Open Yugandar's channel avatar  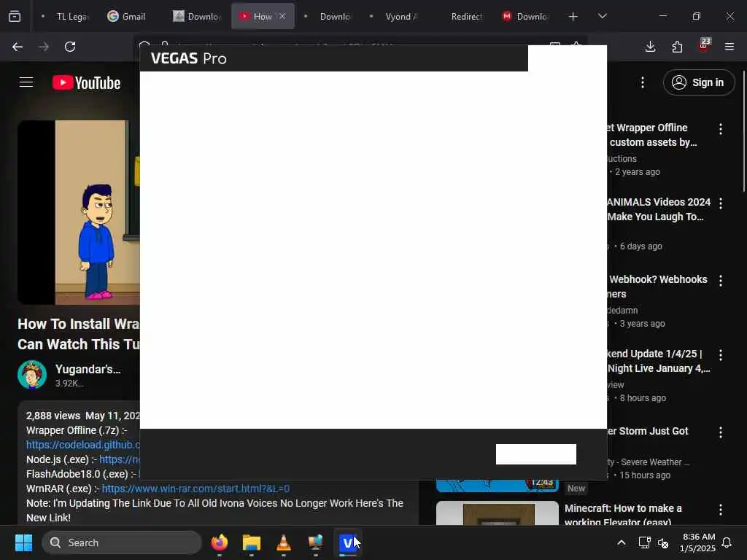point(32,375)
